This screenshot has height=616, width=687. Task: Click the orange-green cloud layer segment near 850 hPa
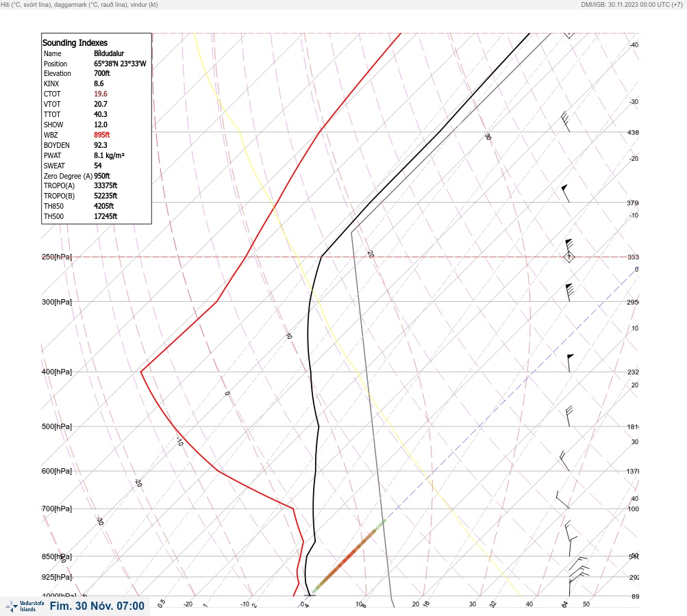[349, 557]
